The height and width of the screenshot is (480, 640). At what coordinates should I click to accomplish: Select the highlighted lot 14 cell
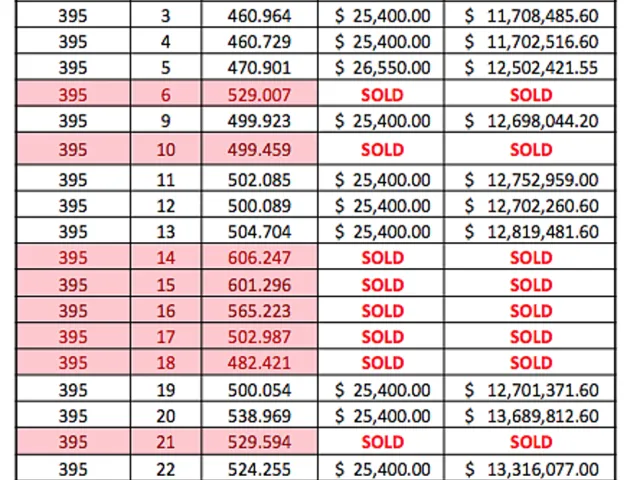pyautogui.click(x=165, y=258)
